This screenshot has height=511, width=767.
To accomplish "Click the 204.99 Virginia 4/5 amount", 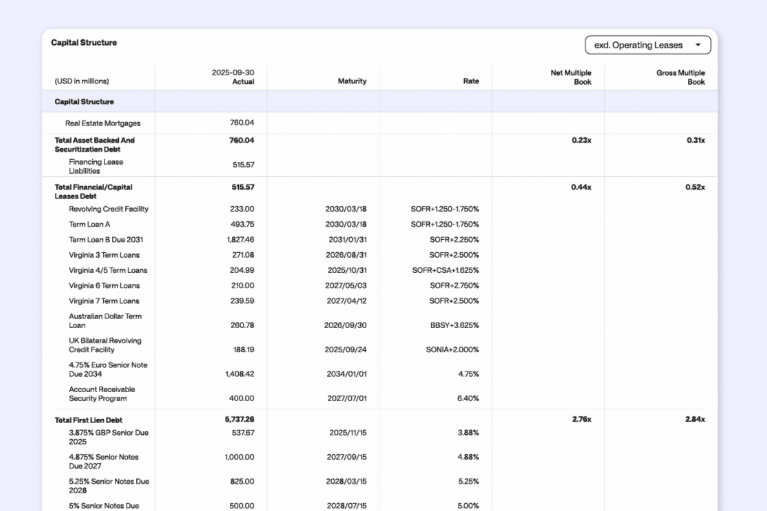I will pyautogui.click(x=242, y=270).
